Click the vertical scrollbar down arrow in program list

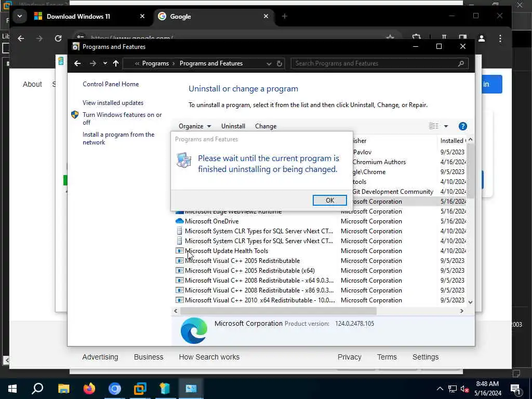470,302
